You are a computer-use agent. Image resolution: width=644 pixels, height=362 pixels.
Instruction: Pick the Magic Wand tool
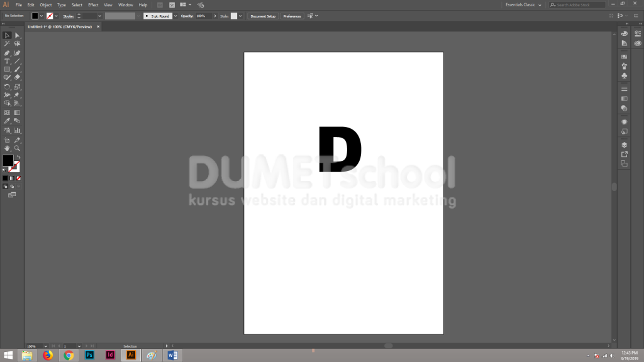7,43
